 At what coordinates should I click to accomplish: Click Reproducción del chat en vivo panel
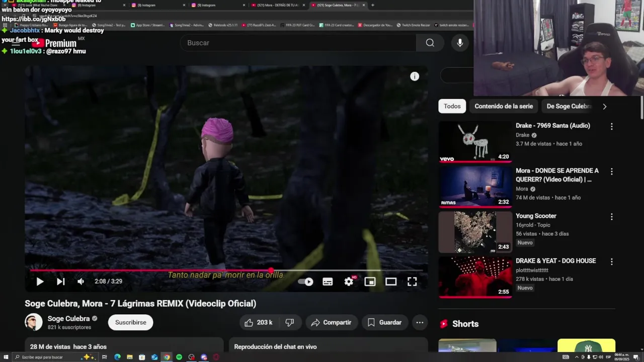(x=328, y=347)
